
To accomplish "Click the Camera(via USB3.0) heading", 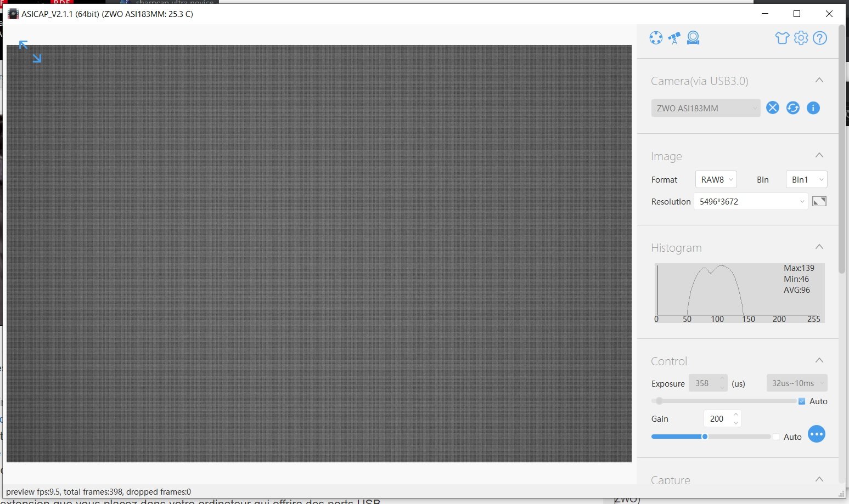I will tap(700, 81).
